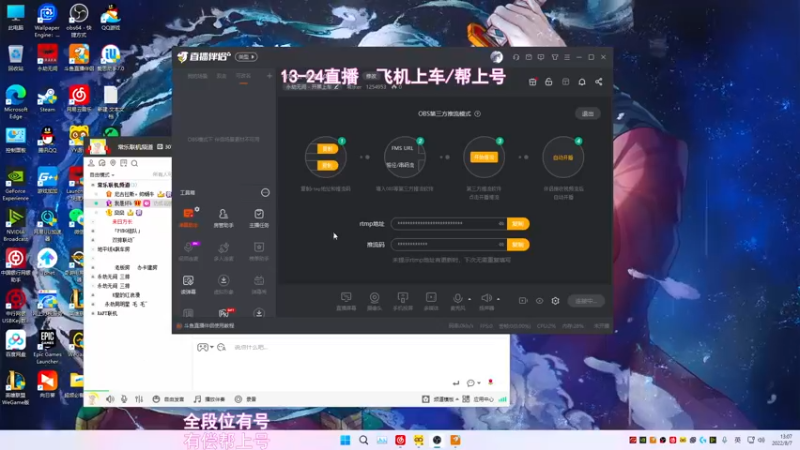Toggle the preview eye icon
The image size is (800, 450).
tap(539, 301)
